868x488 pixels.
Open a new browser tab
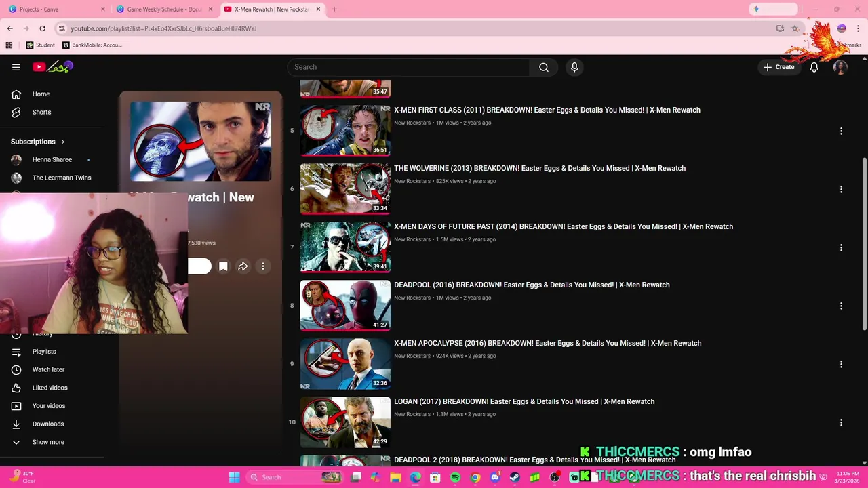tap(334, 9)
